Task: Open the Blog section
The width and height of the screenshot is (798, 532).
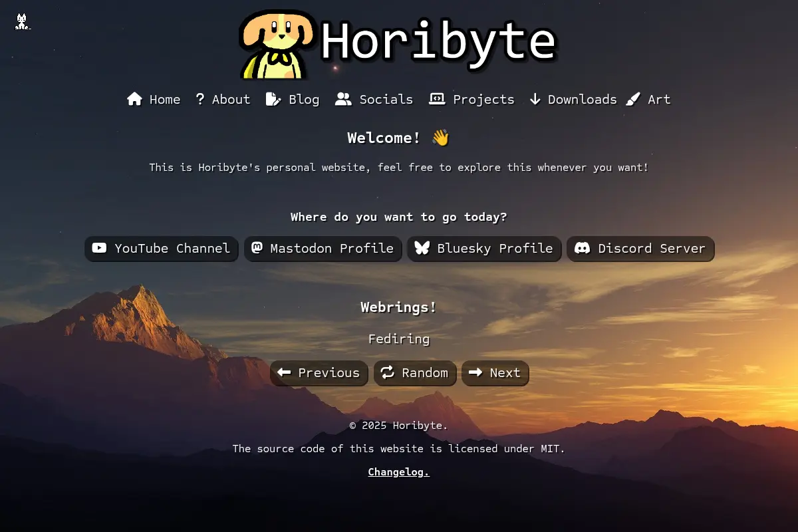Action: (293, 99)
